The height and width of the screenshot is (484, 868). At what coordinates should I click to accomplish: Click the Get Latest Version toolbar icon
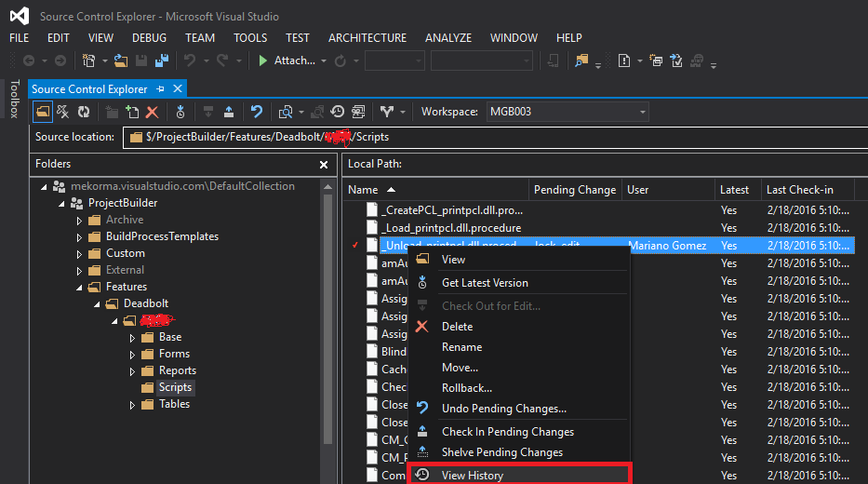[180, 112]
